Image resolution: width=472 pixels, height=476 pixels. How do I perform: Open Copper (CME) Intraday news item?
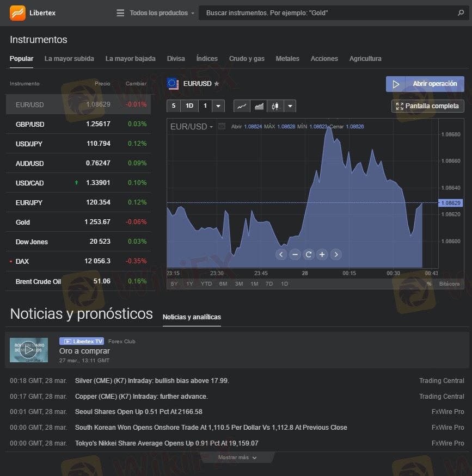tap(141, 397)
